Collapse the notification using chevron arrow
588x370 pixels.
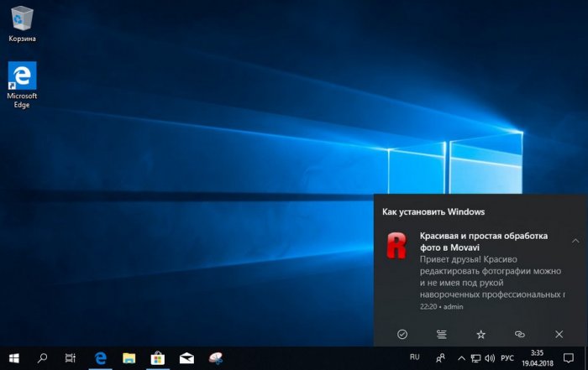(x=575, y=241)
